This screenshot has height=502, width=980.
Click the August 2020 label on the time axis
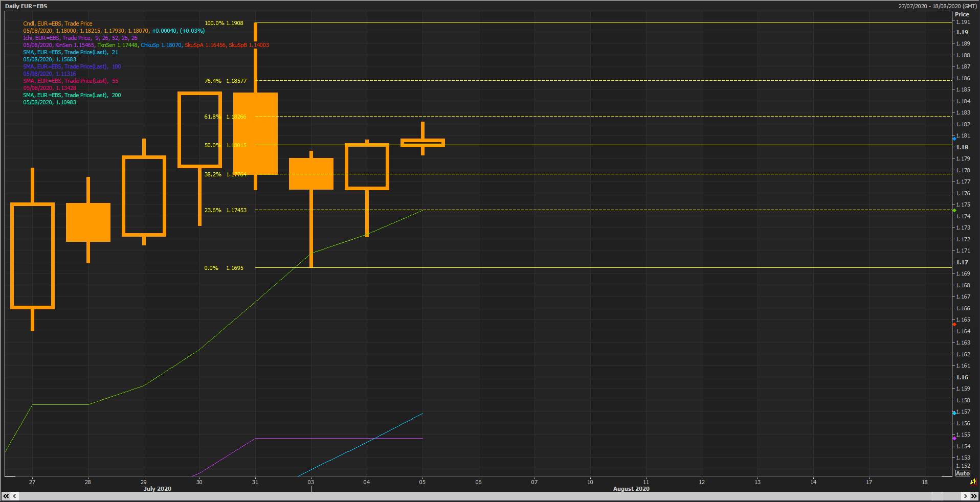(x=631, y=489)
